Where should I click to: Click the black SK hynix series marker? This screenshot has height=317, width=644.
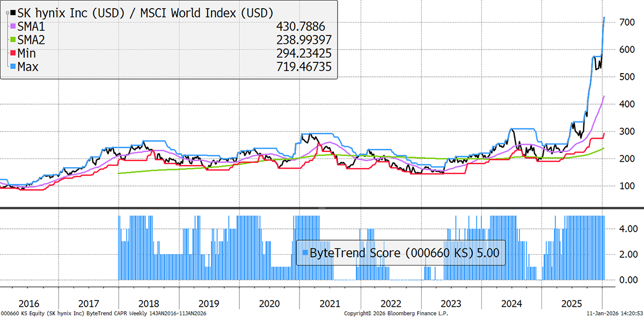click(x=12, y=12)
